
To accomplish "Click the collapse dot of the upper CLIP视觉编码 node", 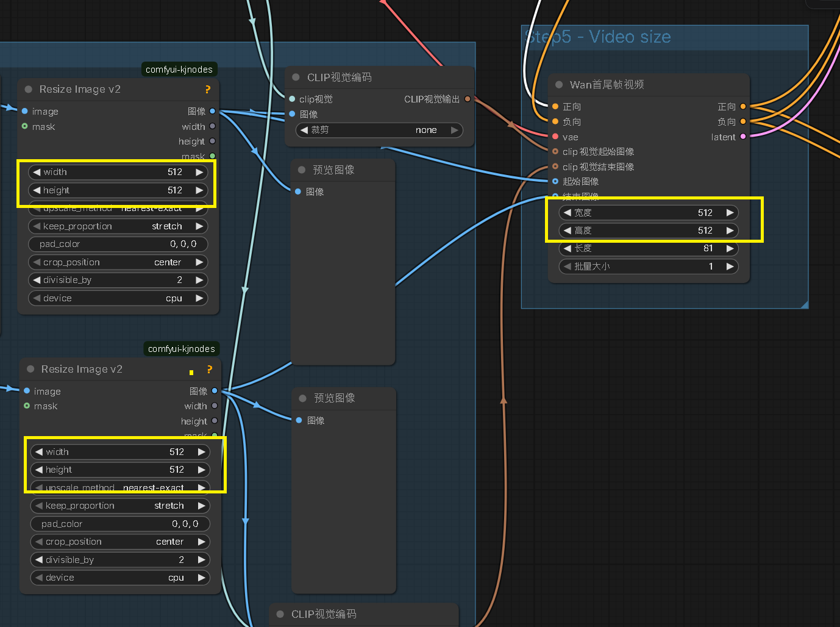I will coord(296,77).
